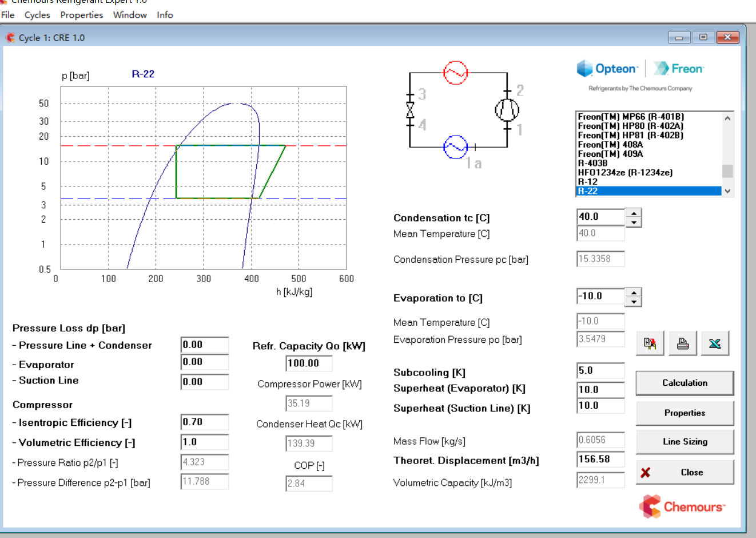Minimize the Cycle 1 child window
The width and height of the screenshot is (756, 538).
click(x=679, y=37)
